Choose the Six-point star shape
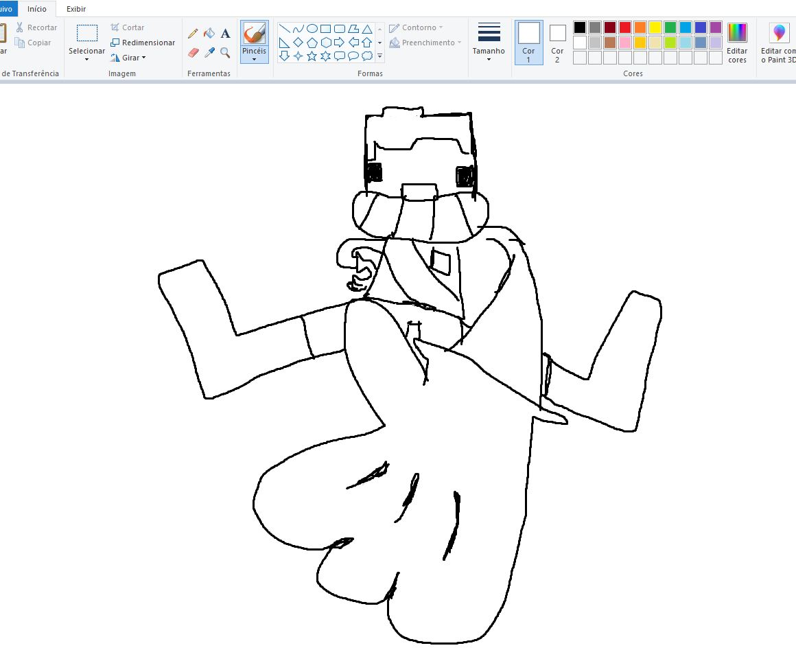Image resolution: width=796 pixels, height=672 pixels. pos(326,56)
